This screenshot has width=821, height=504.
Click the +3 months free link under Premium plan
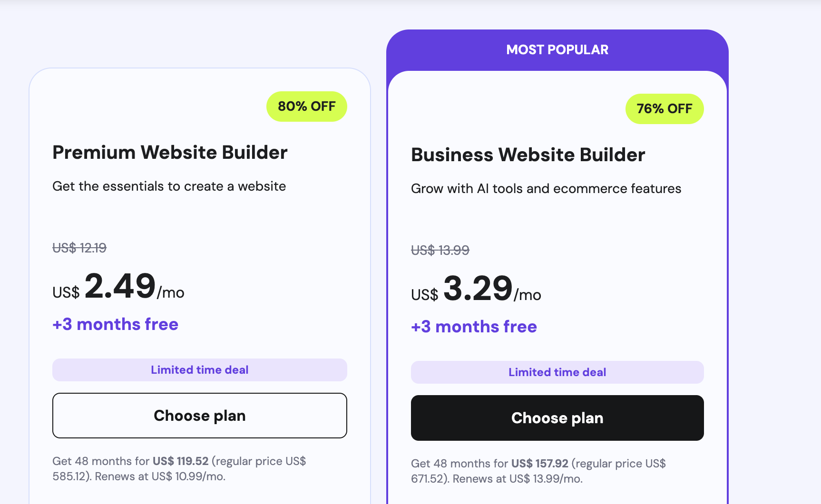point(115,324)
